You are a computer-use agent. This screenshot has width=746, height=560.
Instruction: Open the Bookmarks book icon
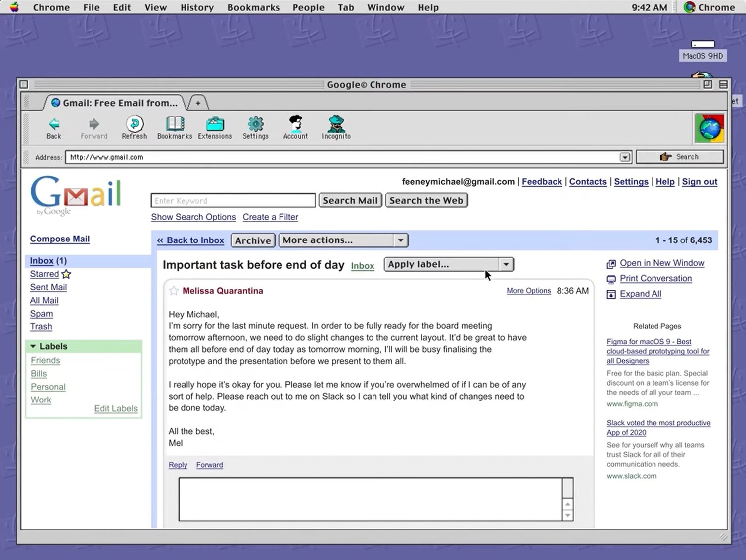[x=175, y=124]
